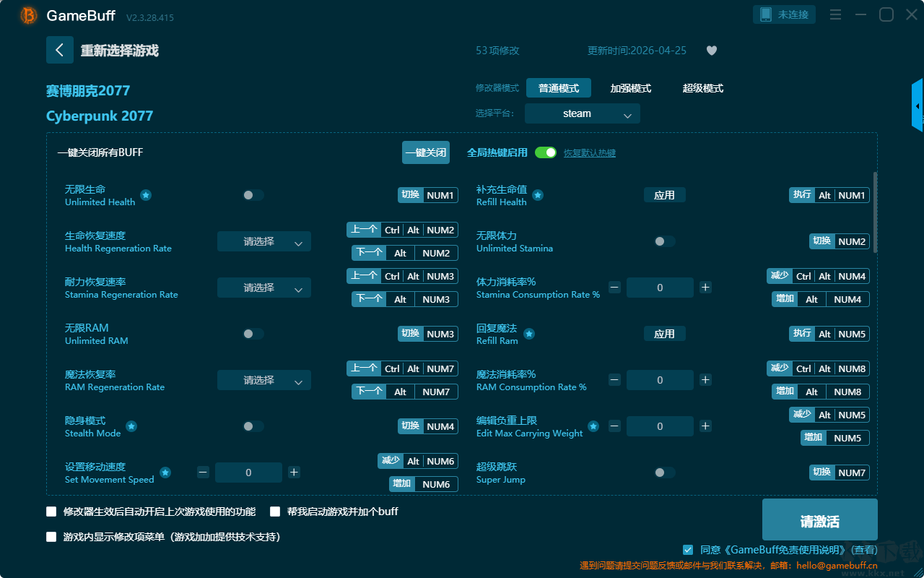Click star icon beside Refill Ram
Viewport: 924px width, 578px height.
pyautogui.click(x=529, y=334)
